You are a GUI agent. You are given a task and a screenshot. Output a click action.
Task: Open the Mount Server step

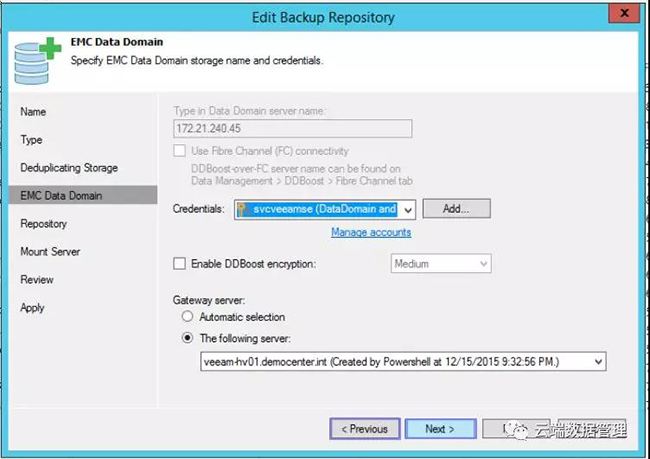coord(50,252)
